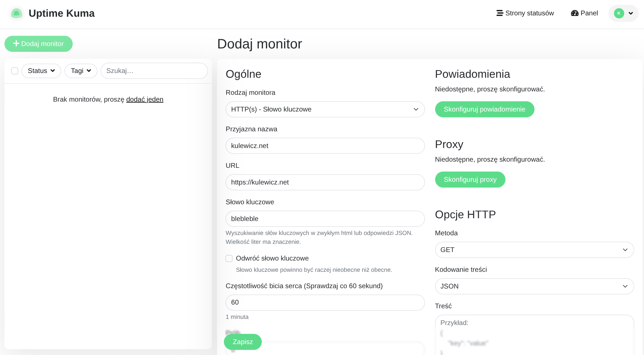Click the Dodaj monitor button
The height and width of the screenshot is (355, 644).
(39, 44)
